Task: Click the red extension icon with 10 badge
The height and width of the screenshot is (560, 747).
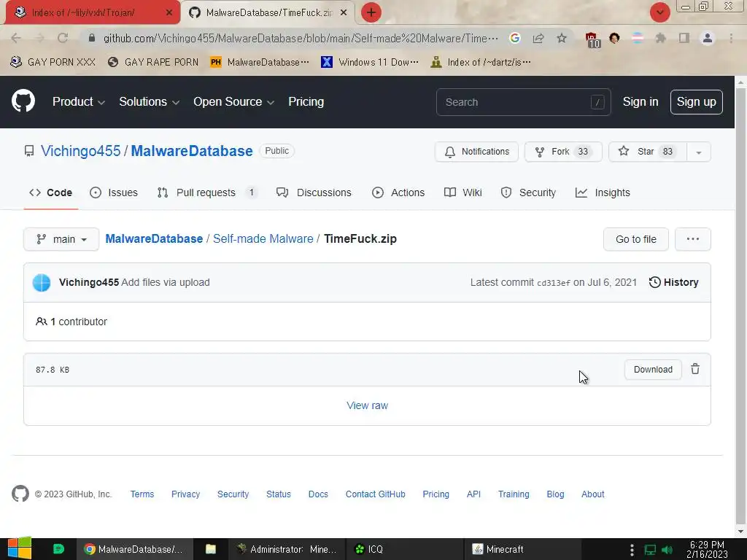Action: pos(592,39)
